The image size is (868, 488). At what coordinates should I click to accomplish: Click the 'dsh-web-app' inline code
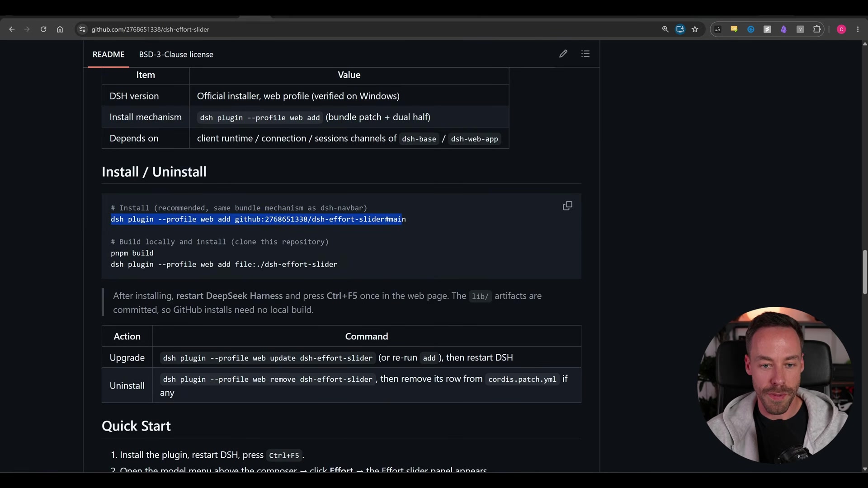[x=474, y=139]
